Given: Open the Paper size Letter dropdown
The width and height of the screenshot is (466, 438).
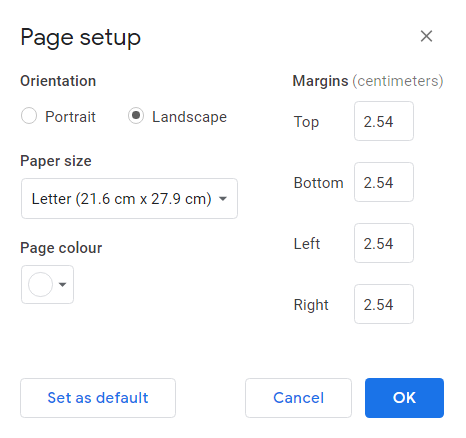Looking at the screenshot, I should (x=129, y=199).
